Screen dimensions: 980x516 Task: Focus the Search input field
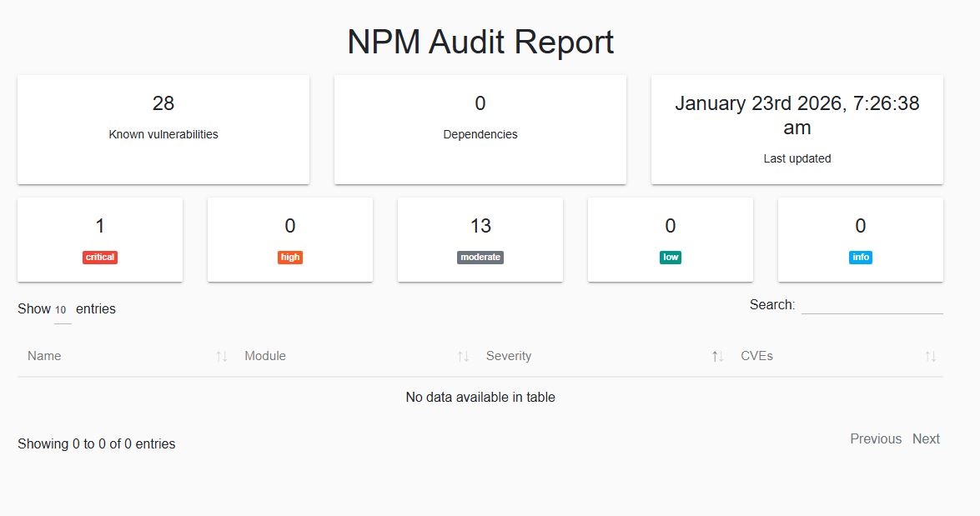click(x=872, y=305)
